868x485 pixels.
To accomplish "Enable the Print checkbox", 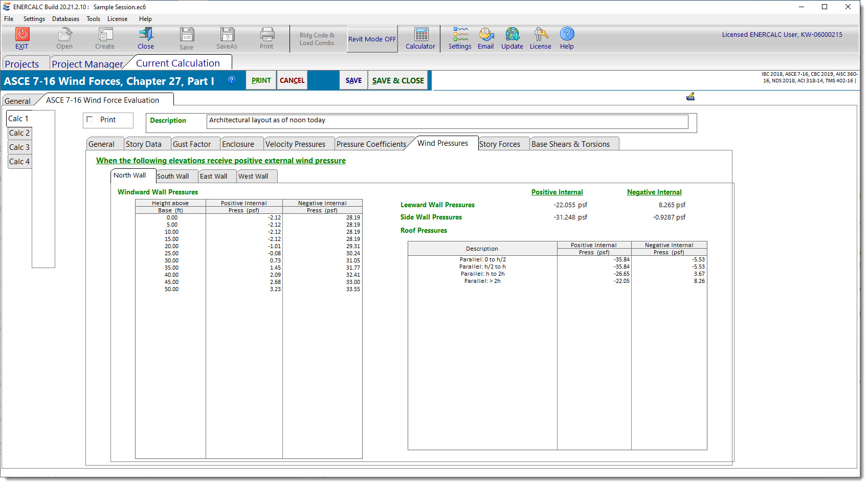I will click(90, 120).
